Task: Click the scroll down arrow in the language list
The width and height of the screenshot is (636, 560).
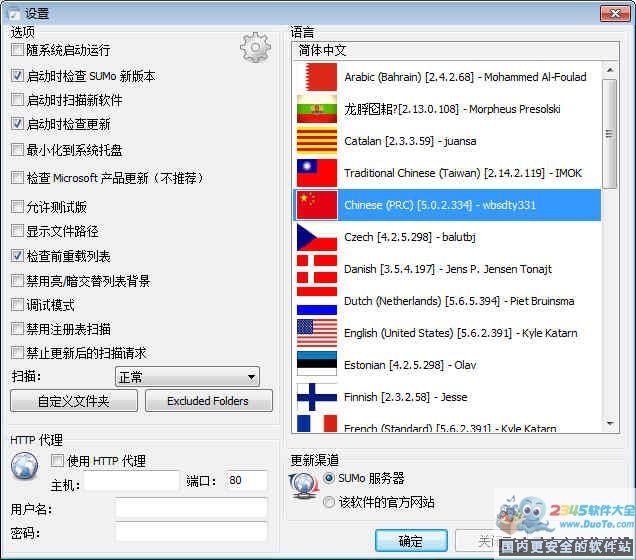Action: coord(609,424)
